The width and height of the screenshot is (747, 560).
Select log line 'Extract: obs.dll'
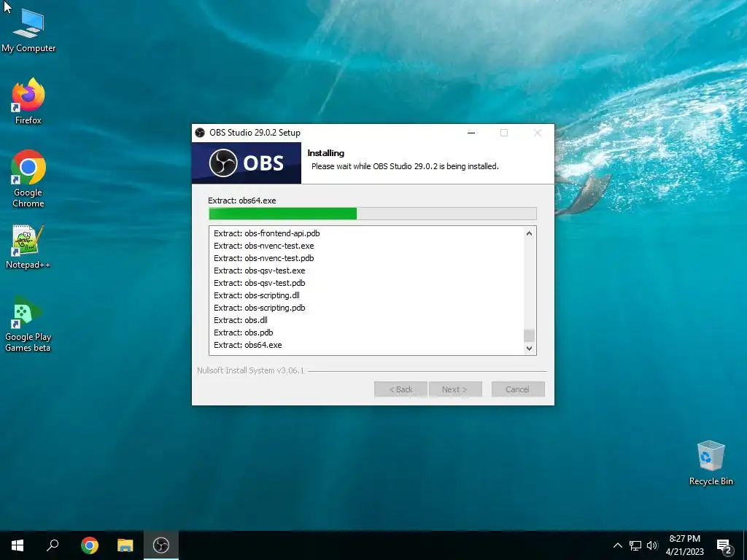240,320
